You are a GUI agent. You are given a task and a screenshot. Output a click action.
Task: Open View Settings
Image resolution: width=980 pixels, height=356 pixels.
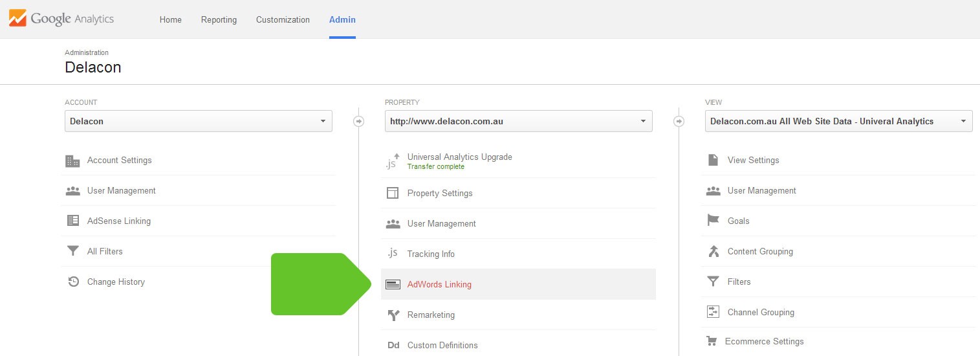coord(754,160)
